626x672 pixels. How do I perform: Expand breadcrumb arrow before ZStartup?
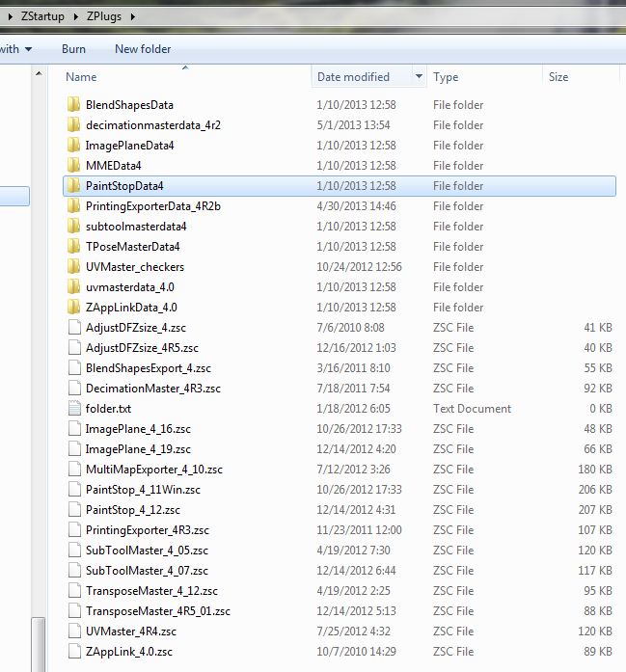point(10,16)
